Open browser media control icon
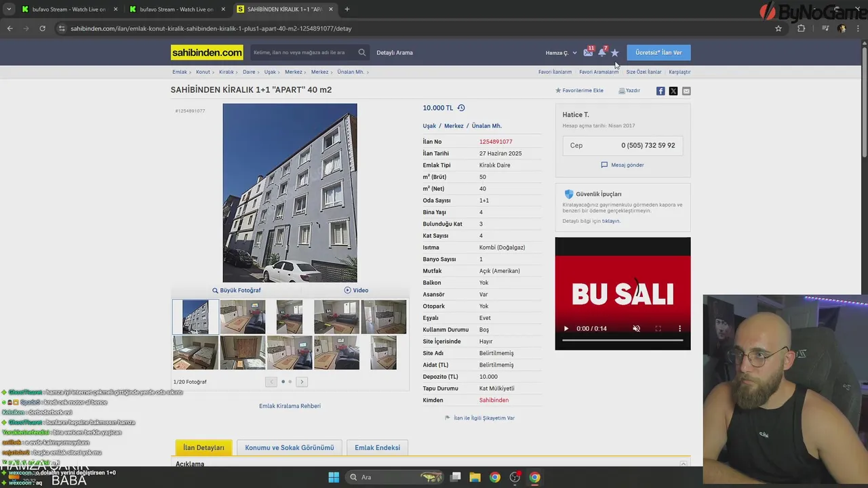The height and width of the screenshot is (488, 868). (x=825, y=28)
